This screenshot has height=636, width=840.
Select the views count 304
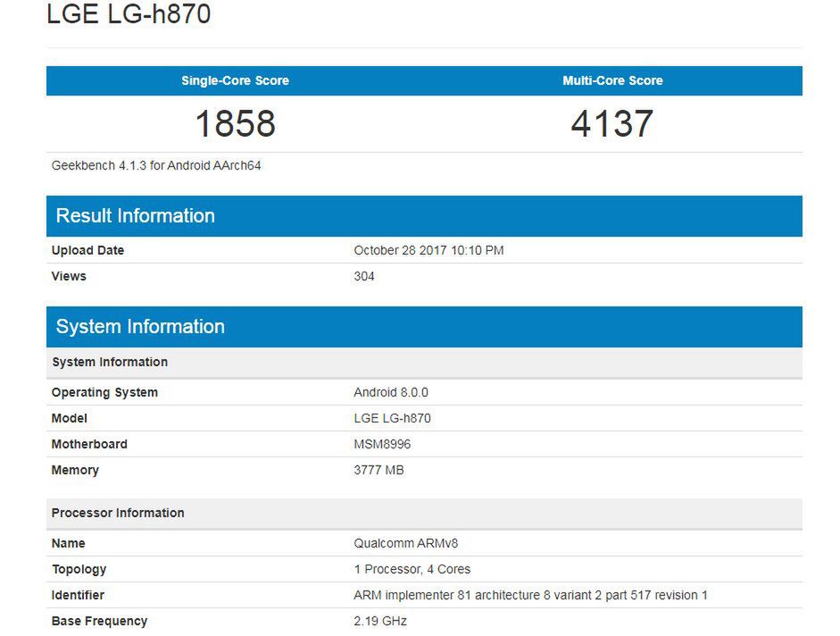(363, 276)
